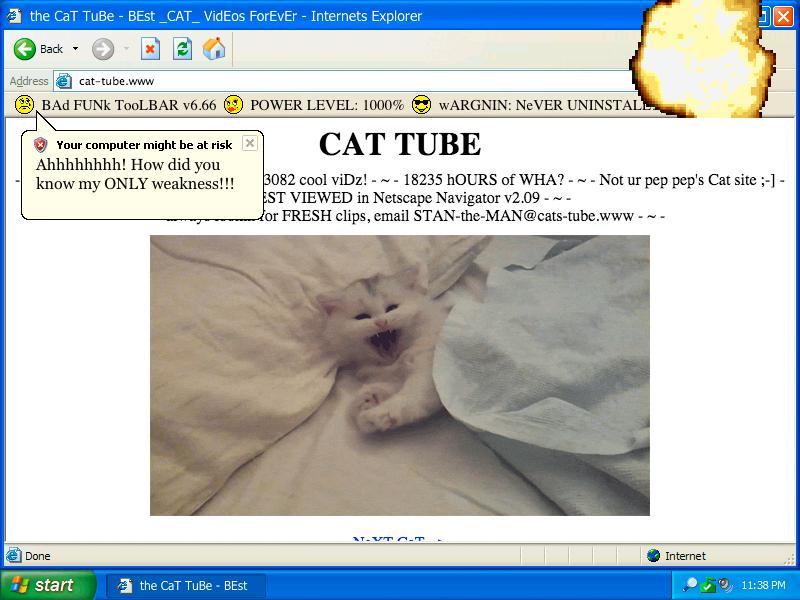Select 'the CaT TuBe' taskbar button
The height and width of the screenshot is (600, 800).
click(x=184, y=585)
